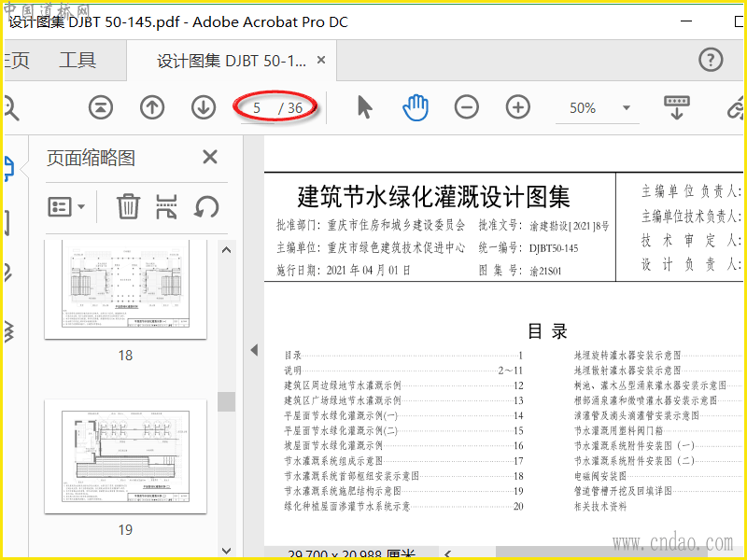Click 建筑区周边绿地节水灌溉示例 contents line
This screenshot has height=560, width=747.
(403, 385)
